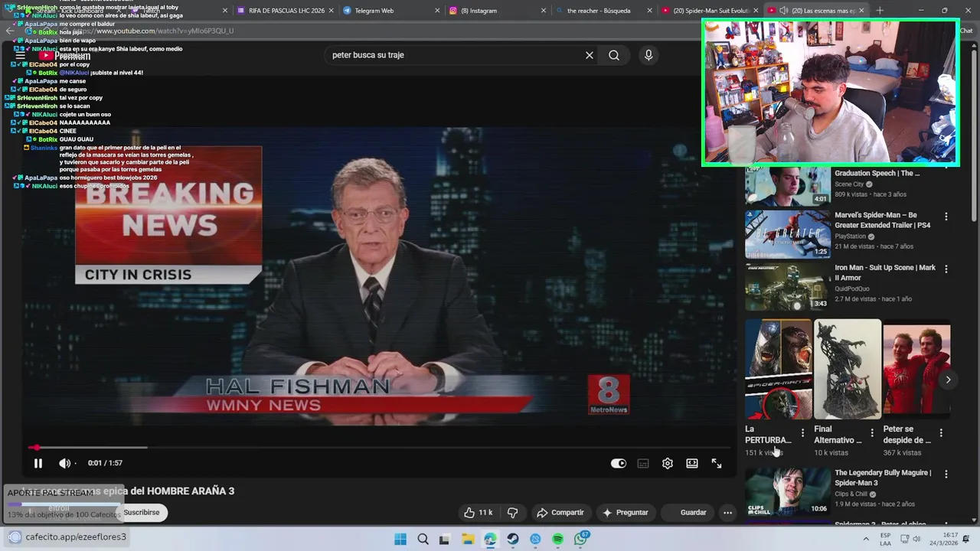Image resolution: width=980 pixels, height=551 pixels.
Task: Open the Iron Man Suit Up Scene thumbnail
Action: tap(788, 287)
